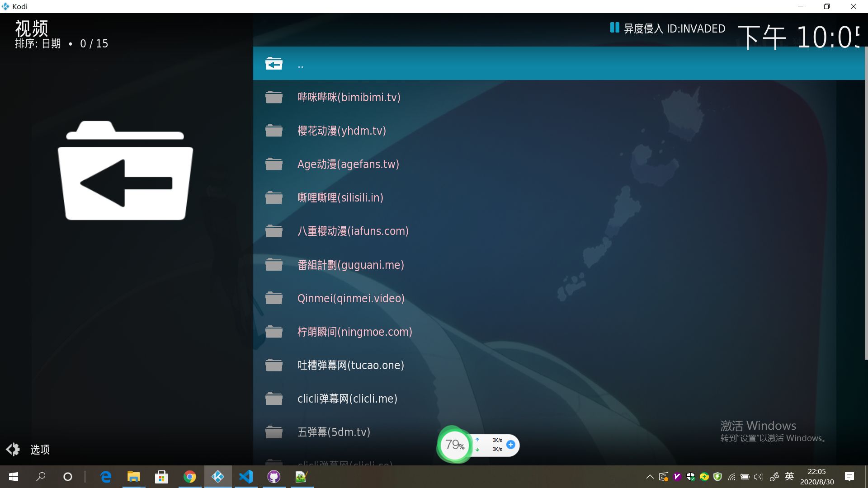This screenshot has height=488, width=868.
Task: Click the folder icon beside 八重樱动漫(iafuns.com)
Action: (274, 231)
